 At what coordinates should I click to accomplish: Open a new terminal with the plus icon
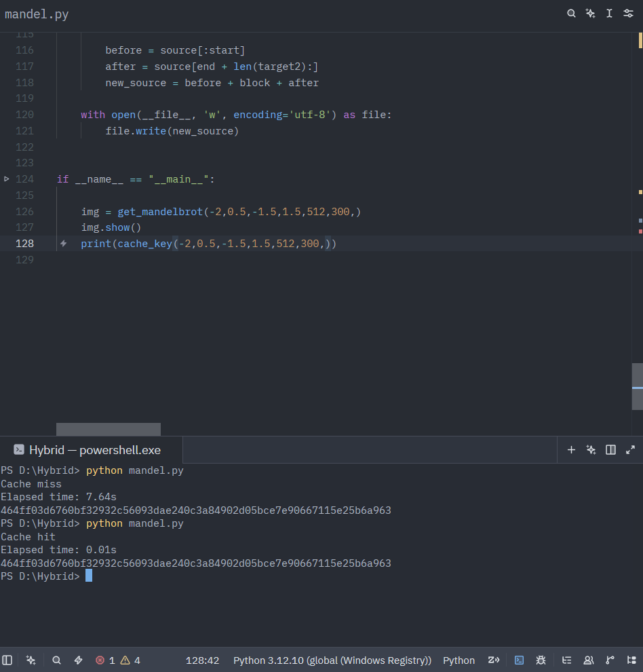pos(571,450)
